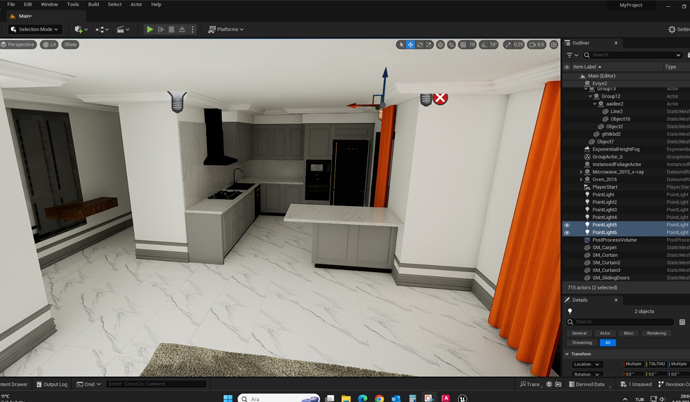Click the scale gizmo tool in viewport

(x=429, y=45)
